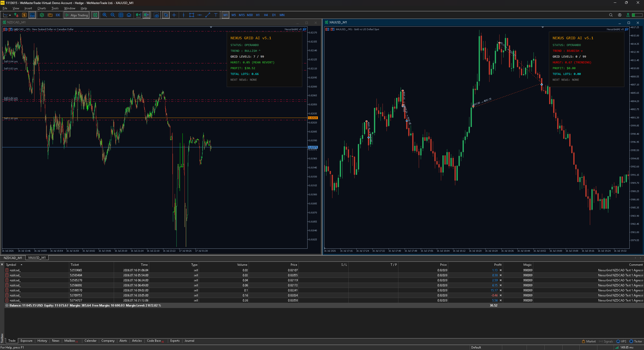Switch to M5 timeframe
The height and width of the screenshot is (350, 644).
tap(234, 15)
